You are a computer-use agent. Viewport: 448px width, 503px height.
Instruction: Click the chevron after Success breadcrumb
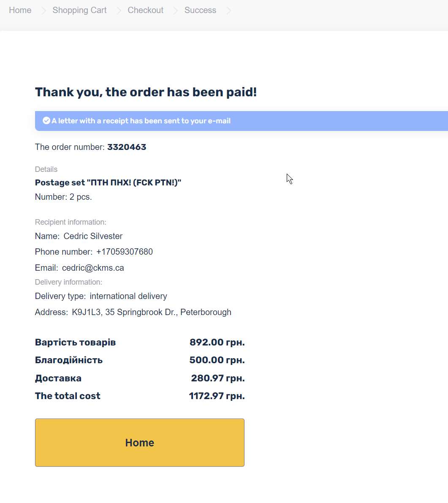point(228,11)
